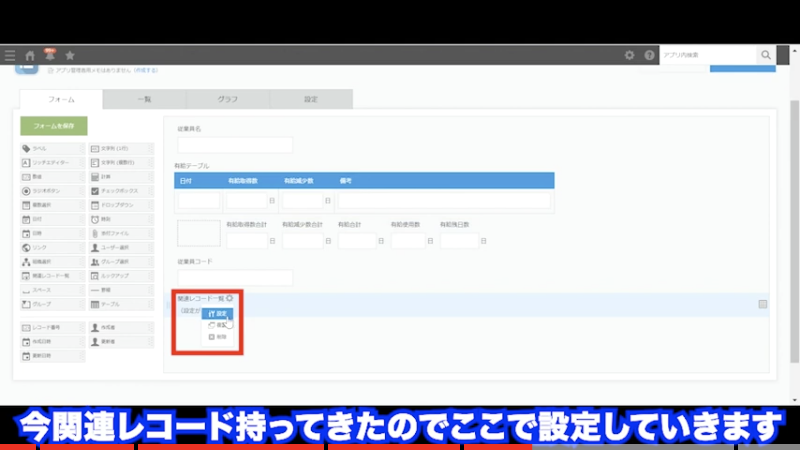Switch to the グラフ tab
The height and width of the screenshot is (450, 800).
[x=227, y=99]
